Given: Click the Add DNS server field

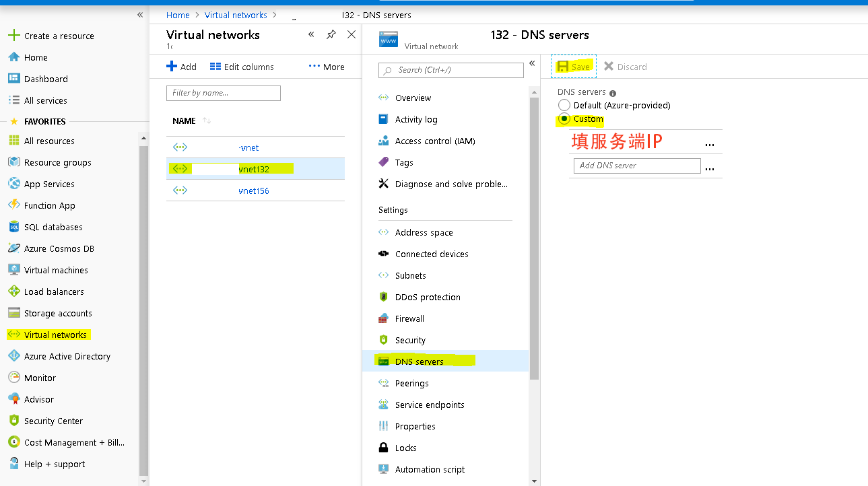Looking at the screenshot, I should tap(637, 166).
